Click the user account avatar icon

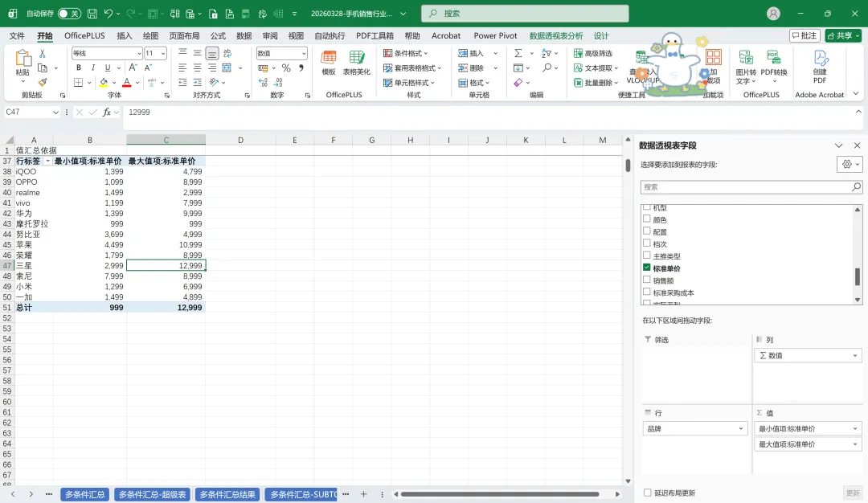click(x=773, y=14)
